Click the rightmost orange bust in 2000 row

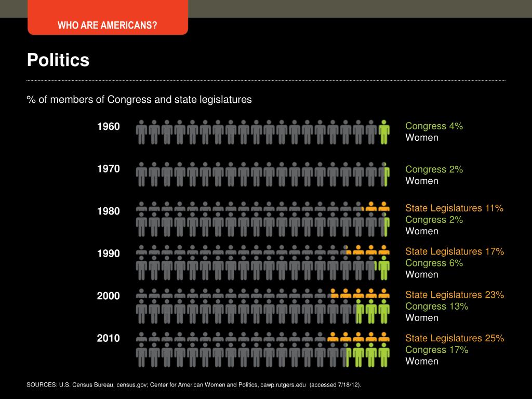(x=384, y=293)
